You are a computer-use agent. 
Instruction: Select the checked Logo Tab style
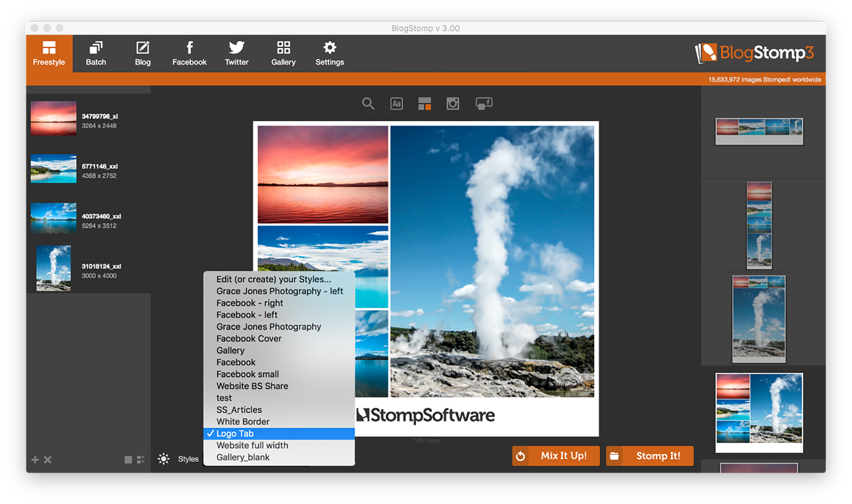tap(279, 434)
